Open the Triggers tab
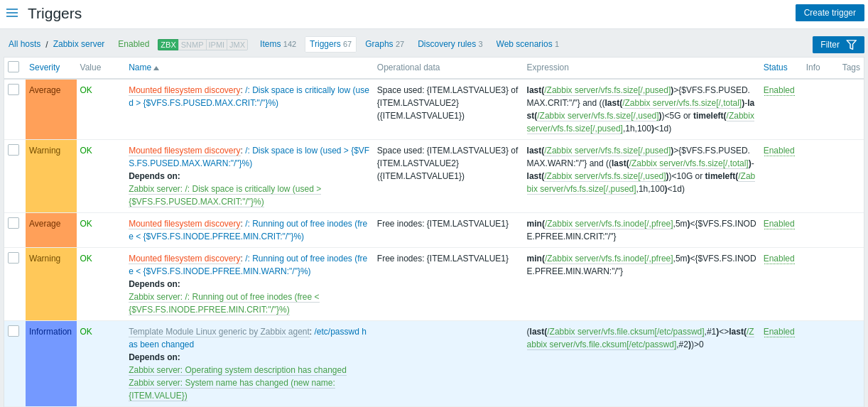The image size is (868, 407). 330,44
